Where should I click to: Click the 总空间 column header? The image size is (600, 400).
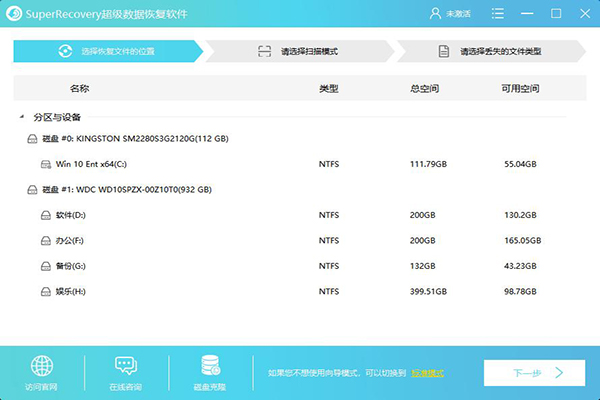424,88
